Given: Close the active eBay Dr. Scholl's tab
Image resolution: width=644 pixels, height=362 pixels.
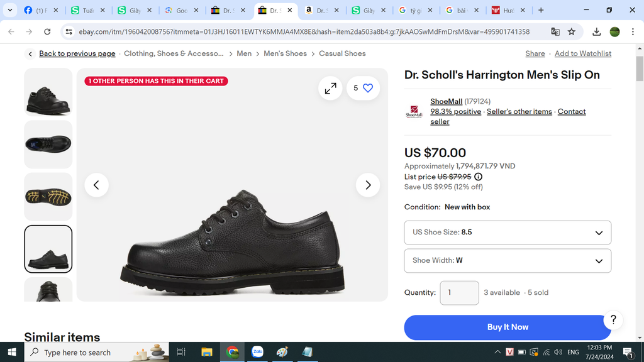Looking at the screenshot, I should (x=289, y=10).
